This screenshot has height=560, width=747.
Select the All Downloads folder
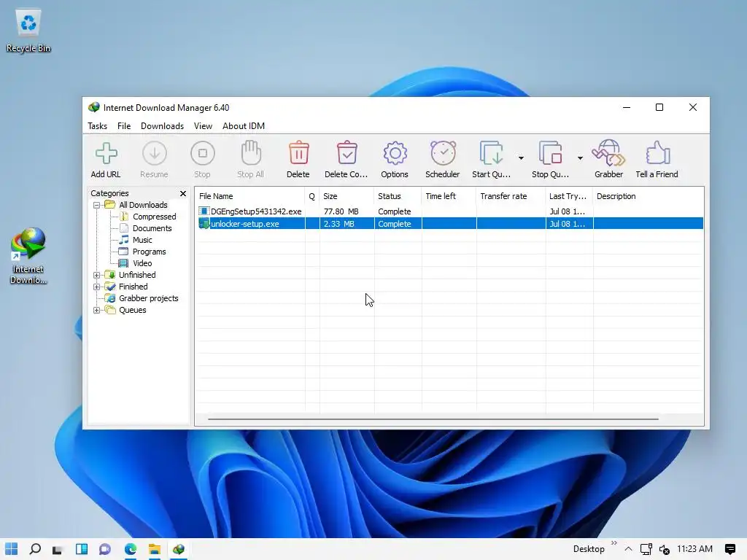[x=143, y=205]
